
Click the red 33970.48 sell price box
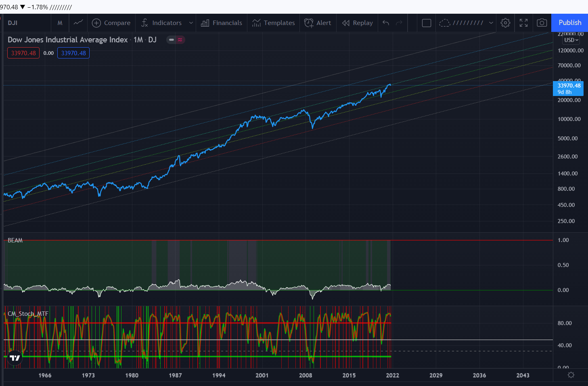coord(23,53)
